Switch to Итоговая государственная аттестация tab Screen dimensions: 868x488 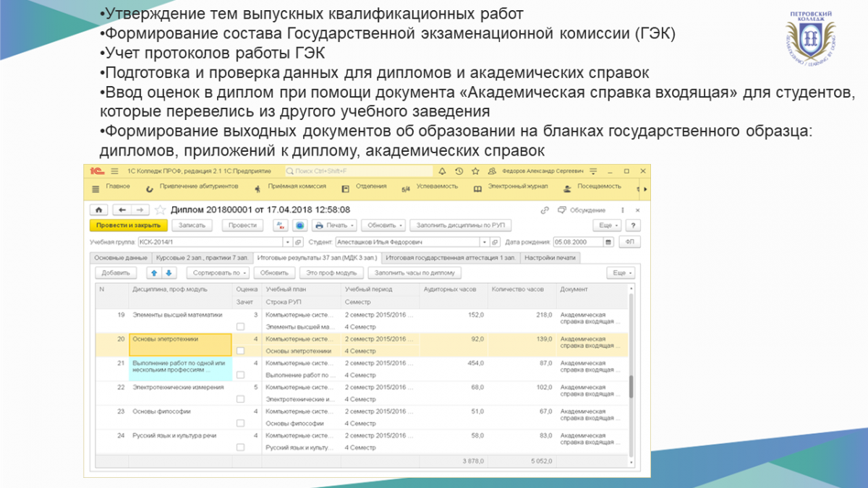click(x=451, y=257)
